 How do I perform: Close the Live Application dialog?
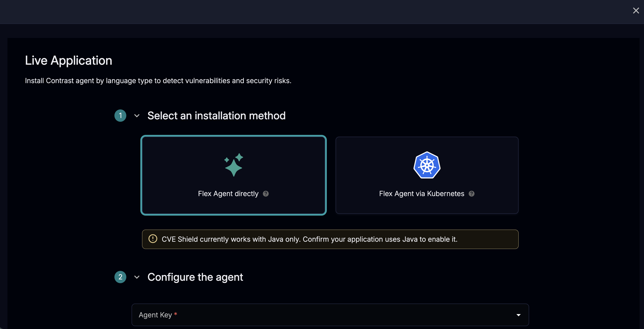click(636, 11)
